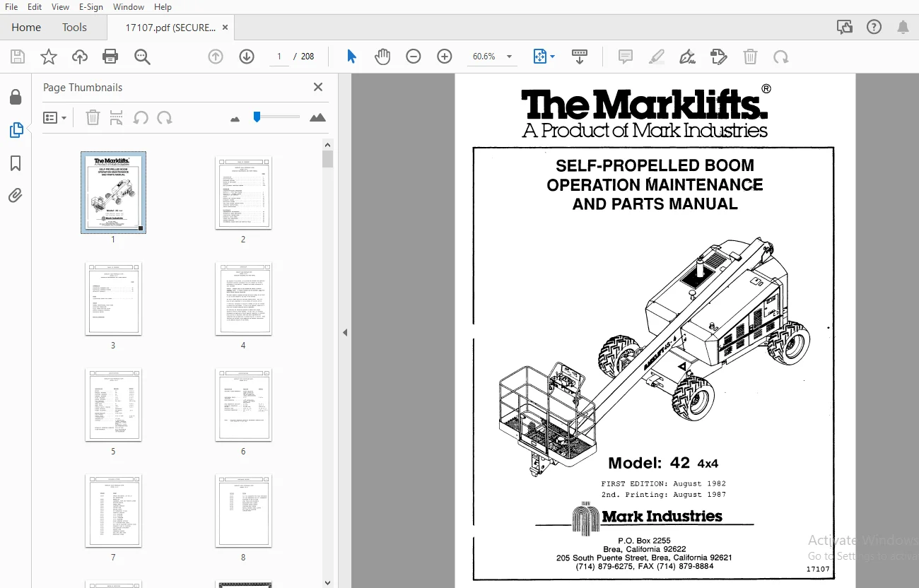Screen dimensions: 919x588
Task: Expand the fit page options arrow
Action: pos(553,57)
